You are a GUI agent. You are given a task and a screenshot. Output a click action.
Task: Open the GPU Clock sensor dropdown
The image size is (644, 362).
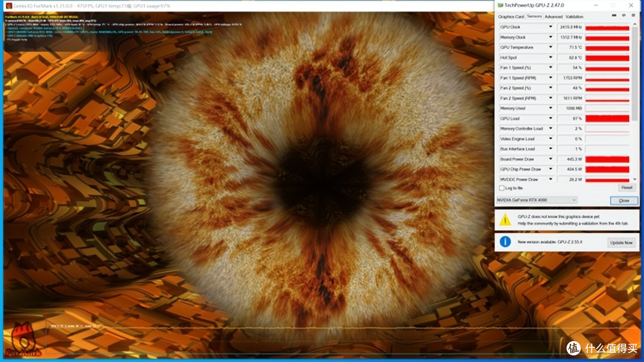pos(551,27)
